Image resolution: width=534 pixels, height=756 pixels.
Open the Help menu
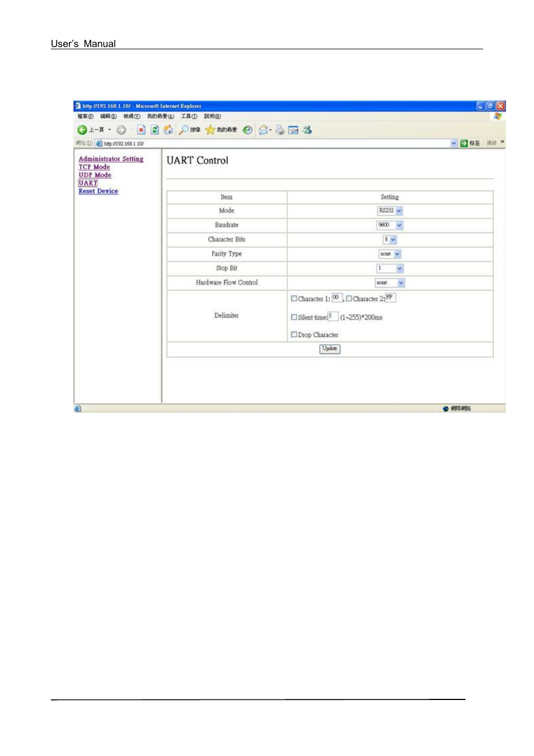(x=213, y=116)
